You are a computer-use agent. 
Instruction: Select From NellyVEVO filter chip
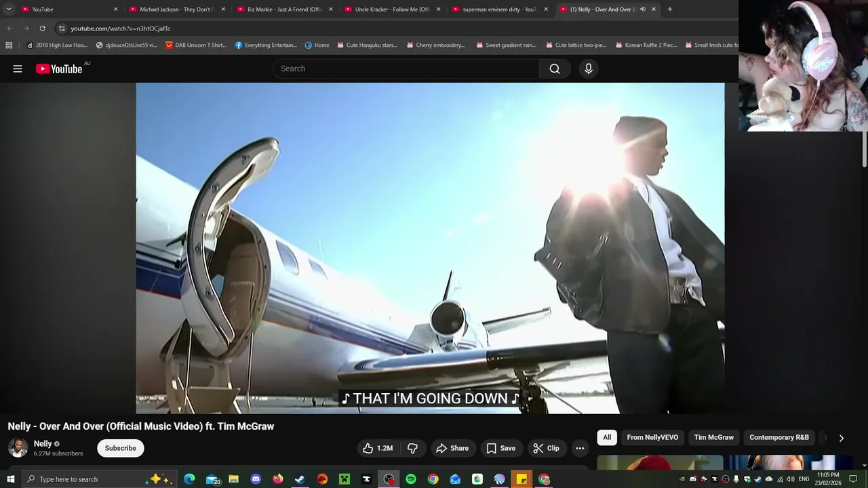[652, 437]
